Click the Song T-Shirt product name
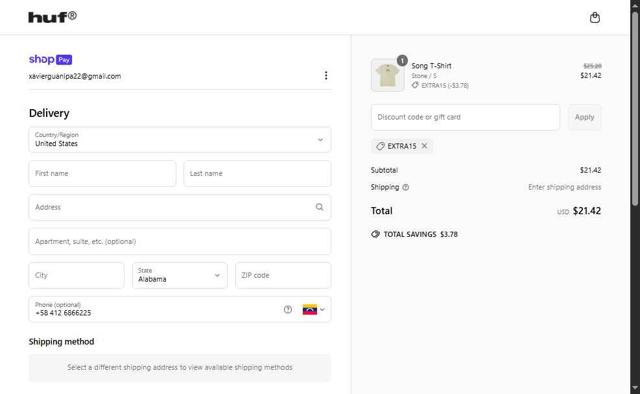Screen dimensions: 640x394 (x=431, y=66)
